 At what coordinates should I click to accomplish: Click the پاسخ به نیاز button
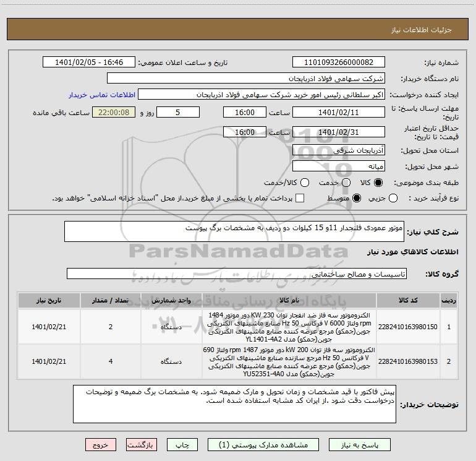point(360,445)
